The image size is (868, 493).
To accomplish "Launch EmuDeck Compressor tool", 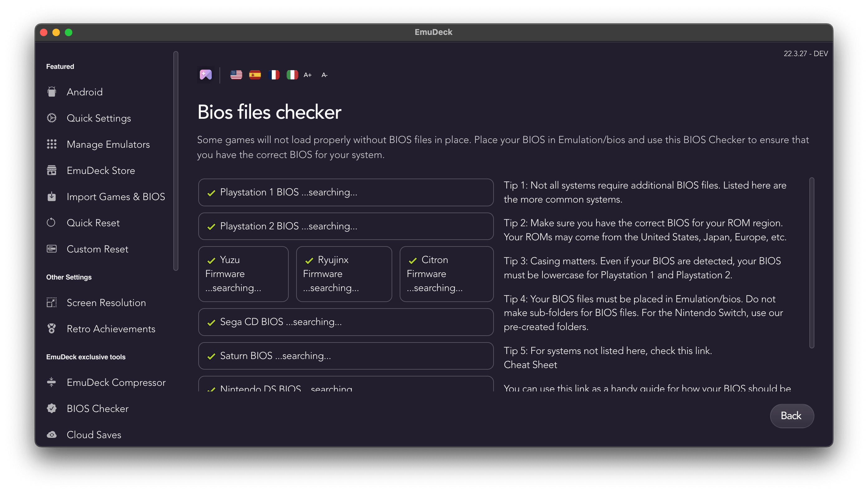I will pyautogui.click(x=116, y=382).
